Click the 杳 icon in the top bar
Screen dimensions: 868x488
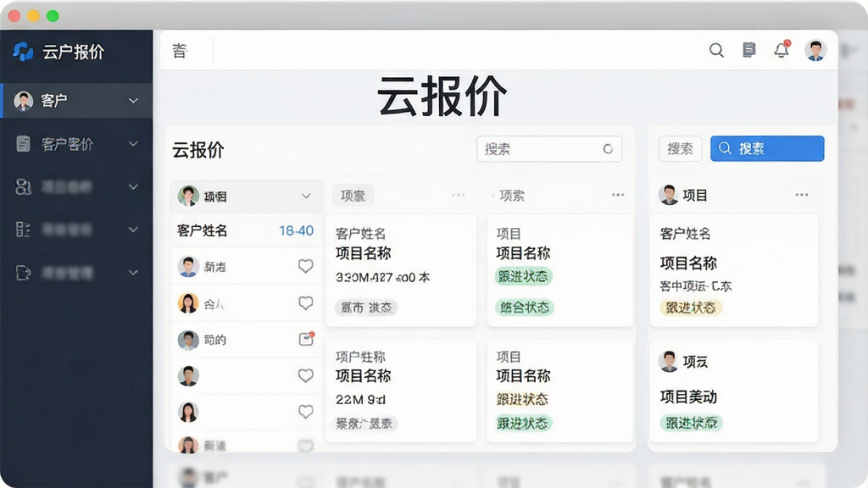pos(180,51)
